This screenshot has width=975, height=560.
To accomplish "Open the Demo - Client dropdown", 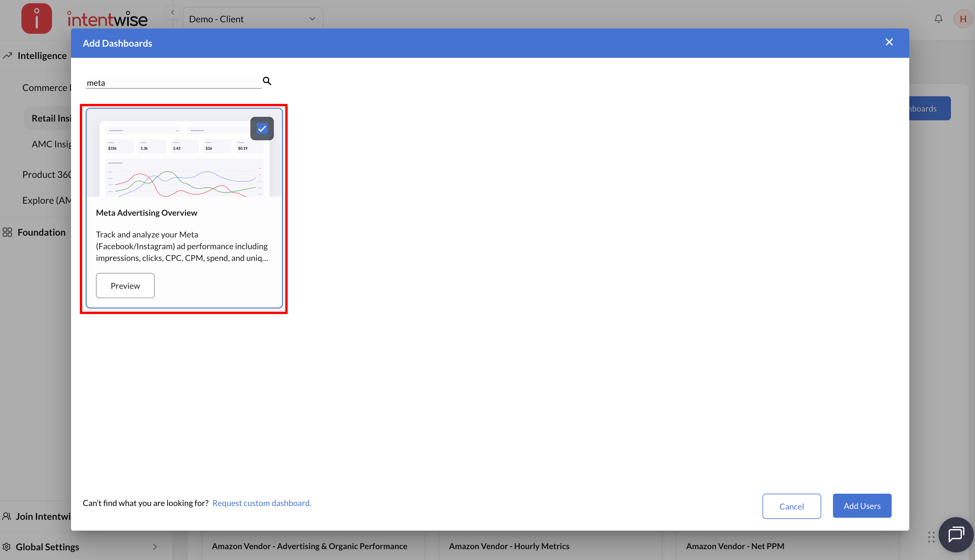I will click(253, 19).
